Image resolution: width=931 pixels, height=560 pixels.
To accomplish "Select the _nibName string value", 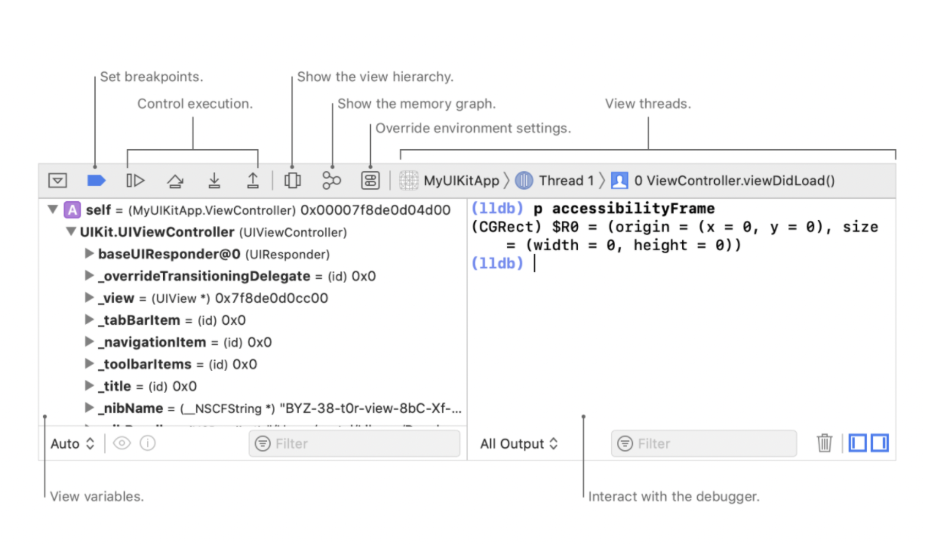I will 371,408.
